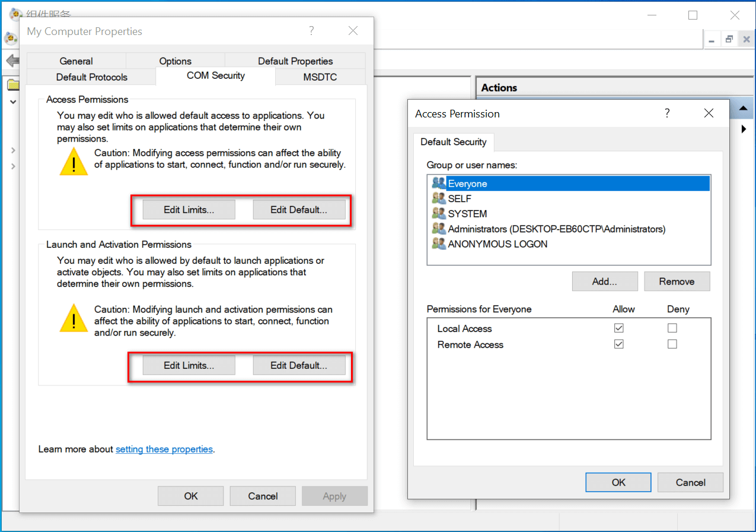Viewport: 756px width, 532px height.
Task: Click the My Computer Properties help icon
Action: click(311, 31)
